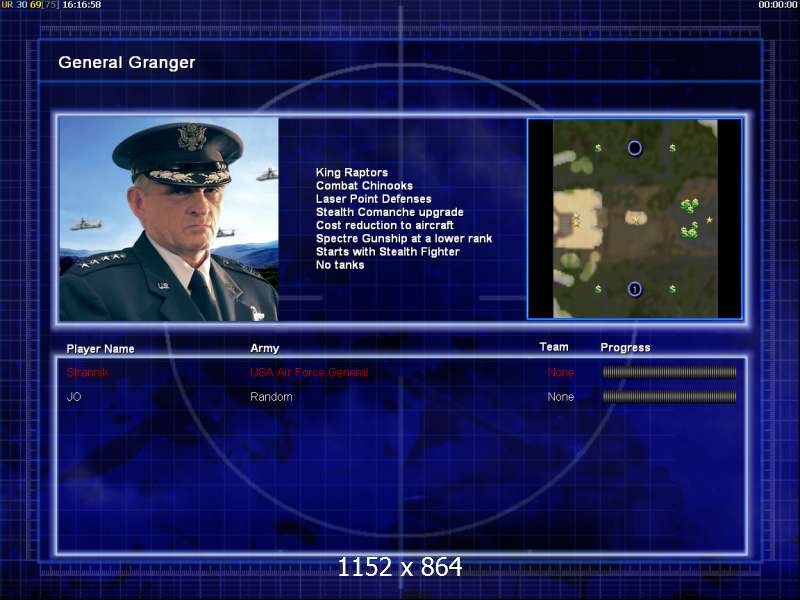Click Stealth Comanche upgrade text
The height and width of the screenshot is (600, 800).
pyautogui.click(x=389, y=212)
